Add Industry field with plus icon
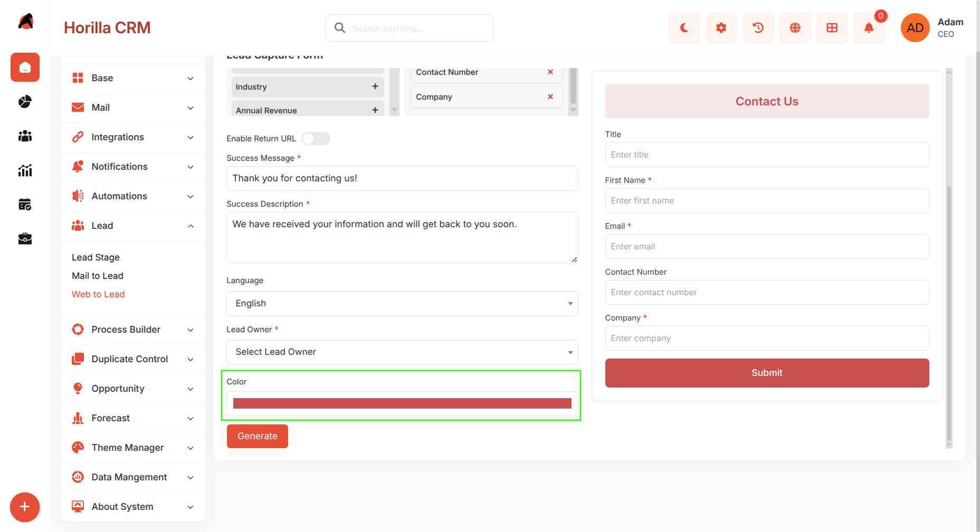This screenshot has height=532, width=980. click(375, 86)
